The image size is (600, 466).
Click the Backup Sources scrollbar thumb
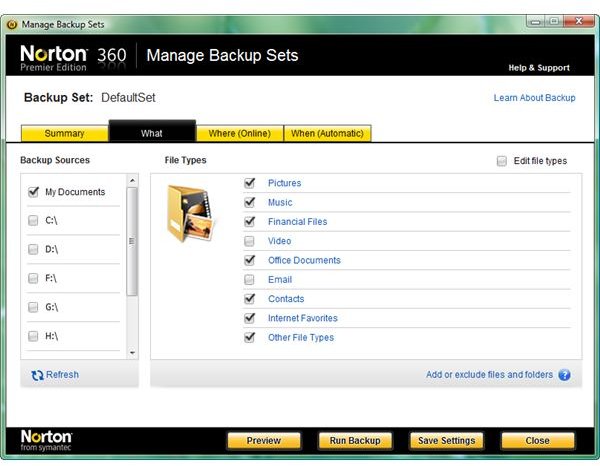point(132,241)
